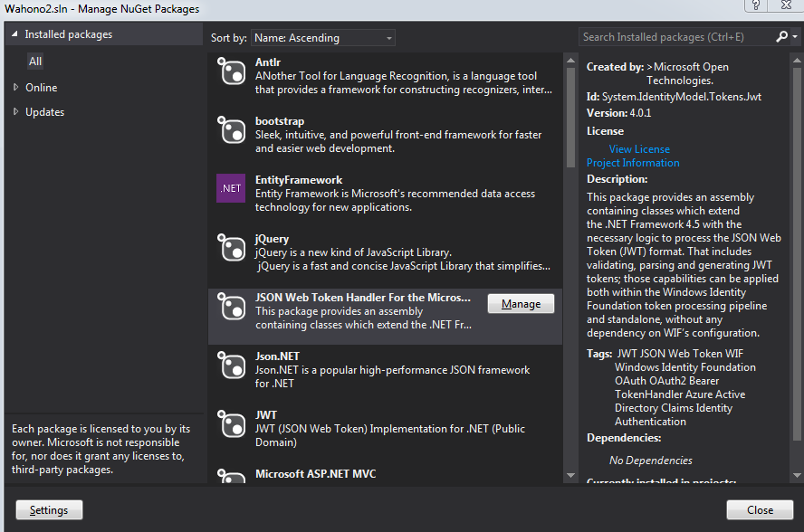Open the View License link
The image size is (804, 532).
[x=639, y=149]
